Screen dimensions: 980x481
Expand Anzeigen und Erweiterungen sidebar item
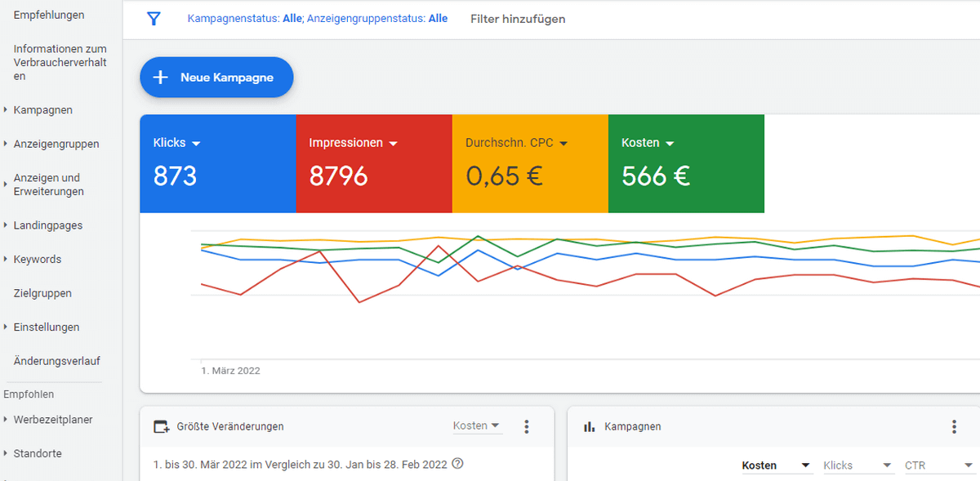click(x=7, y=185)
